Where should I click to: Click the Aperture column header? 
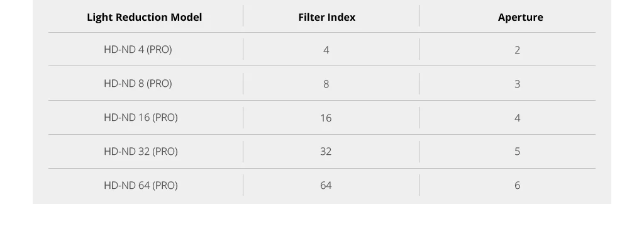(x=520, y=17)
